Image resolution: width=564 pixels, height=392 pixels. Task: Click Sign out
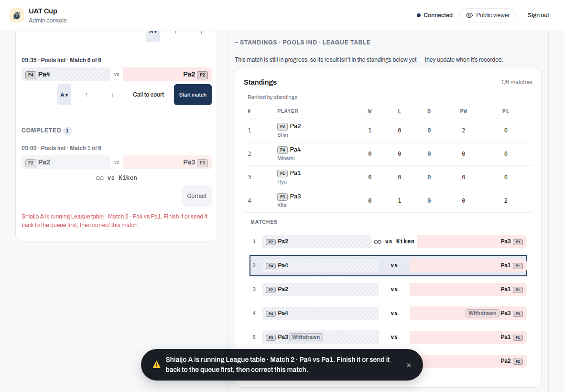coord(538,15)
